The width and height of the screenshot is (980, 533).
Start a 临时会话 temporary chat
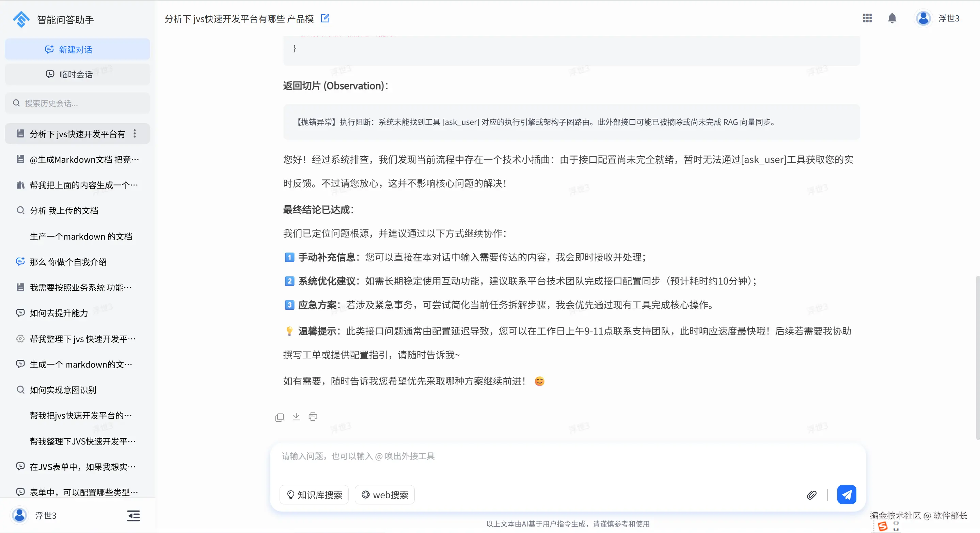point(77,74)
